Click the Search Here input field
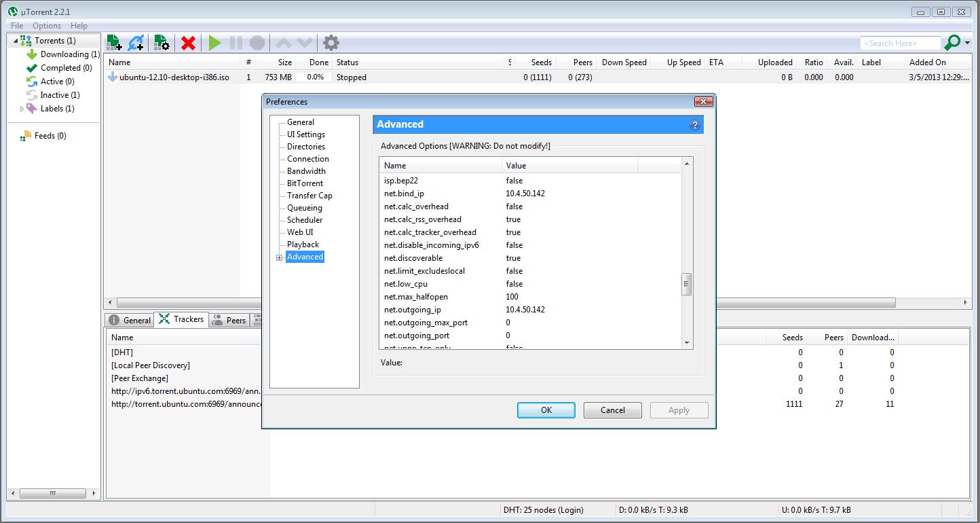The width and height of the screenshot is (980, 523). [900, 43]
